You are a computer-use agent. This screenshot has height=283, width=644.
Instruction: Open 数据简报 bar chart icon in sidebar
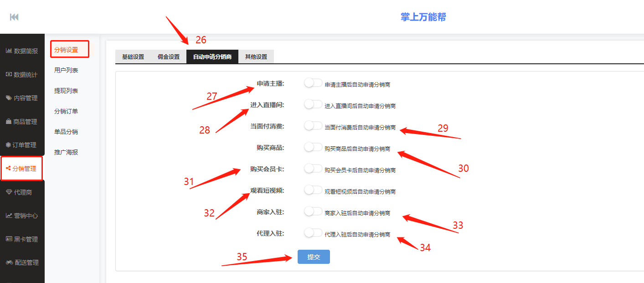pos(9,51)
